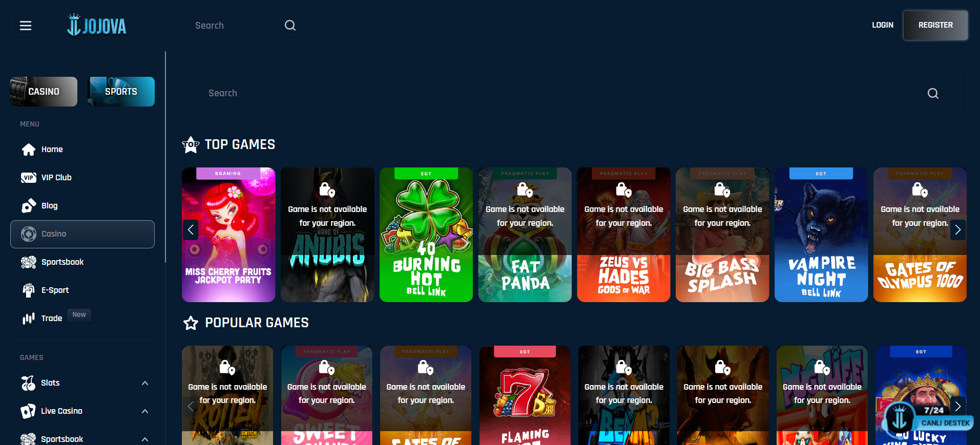Click Top Games carousel right arrow
The width and height of the screenshot is (980, 445).
(958, 230)
